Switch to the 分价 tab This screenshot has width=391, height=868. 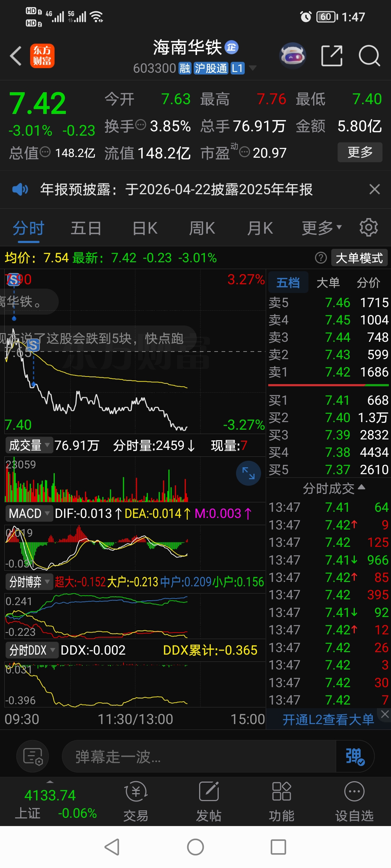point(368,282)
